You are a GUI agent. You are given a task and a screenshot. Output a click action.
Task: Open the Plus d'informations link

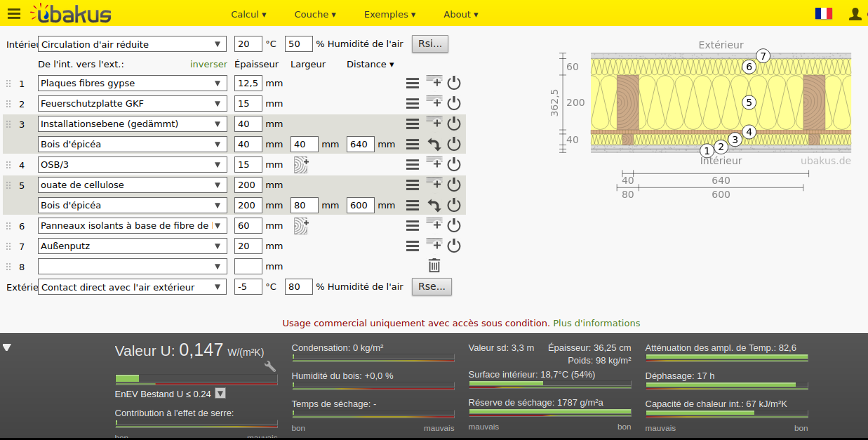click(x=596, y=324)
